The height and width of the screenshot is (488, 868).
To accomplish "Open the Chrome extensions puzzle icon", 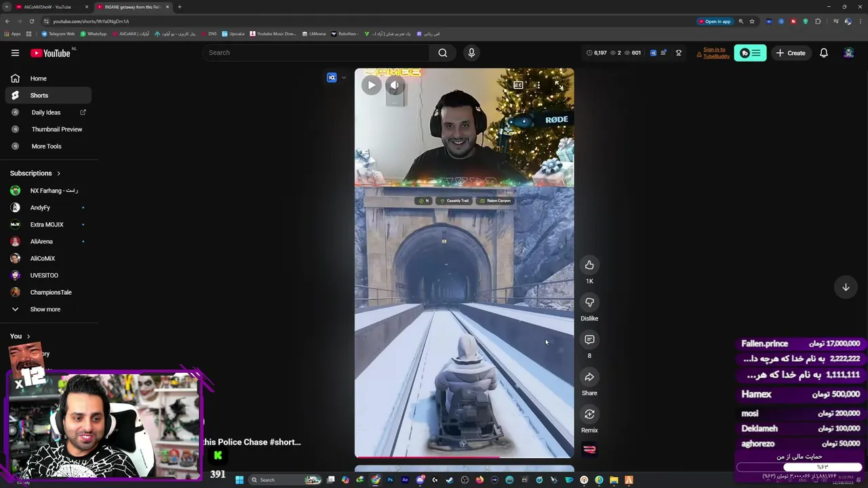I will click(x=818, y=21).
